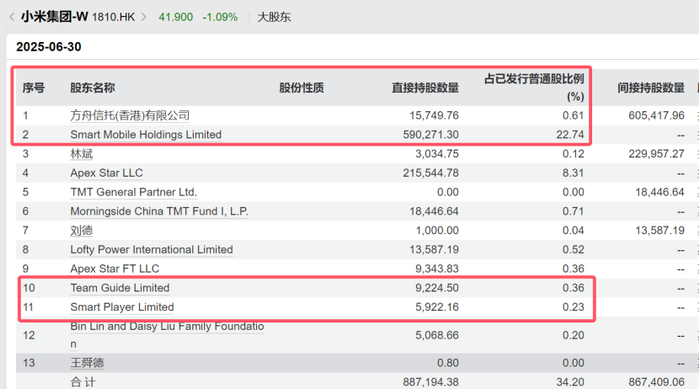Open Apex Star LLC shareholder link
Image resolution: width=700 pixels, height=389 pixels.
pos(106,173)
